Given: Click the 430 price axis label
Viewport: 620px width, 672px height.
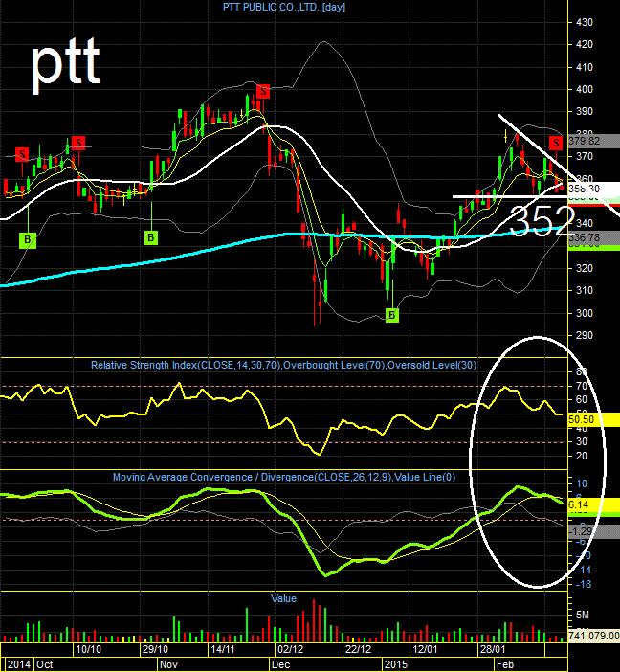Looking at the screenshot, I should coord(585,22).
